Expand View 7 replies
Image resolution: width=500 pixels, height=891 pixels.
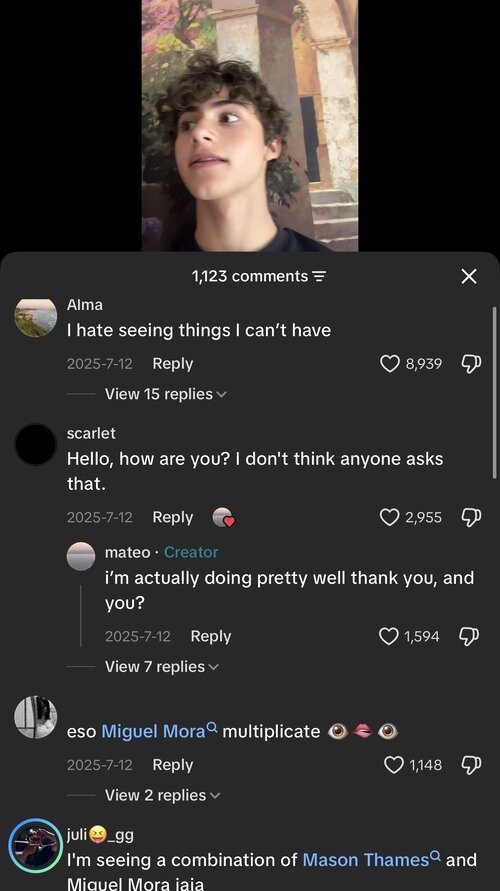(x=161, y=667)
